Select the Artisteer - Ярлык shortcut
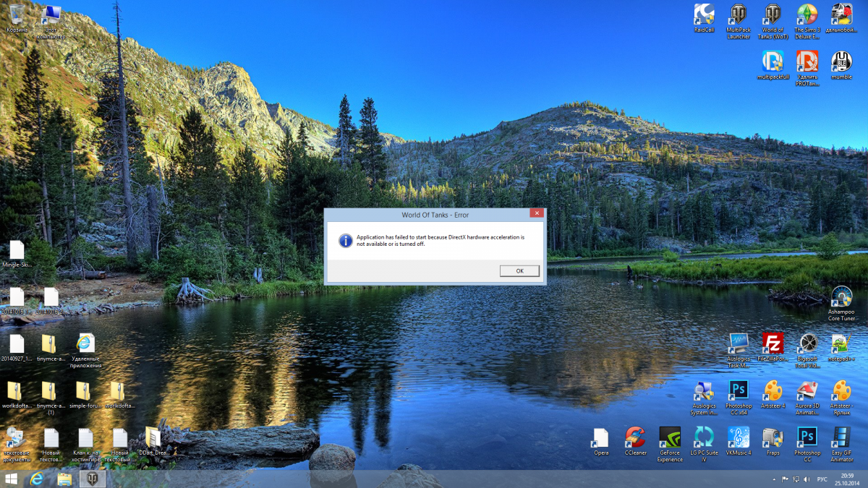The image size is (868, 488). [x=841, y=398]
